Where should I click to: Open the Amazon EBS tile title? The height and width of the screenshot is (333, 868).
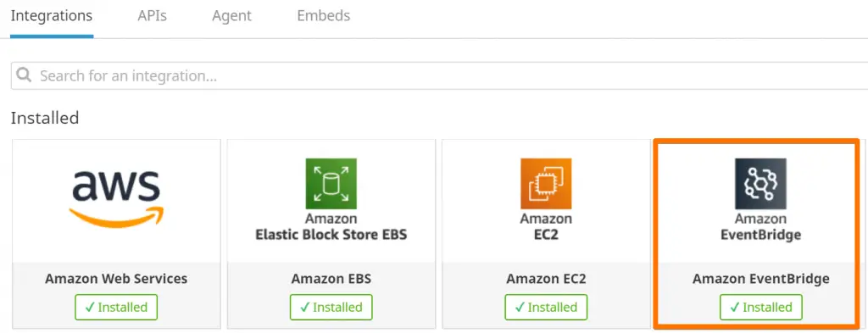(331, 278)
